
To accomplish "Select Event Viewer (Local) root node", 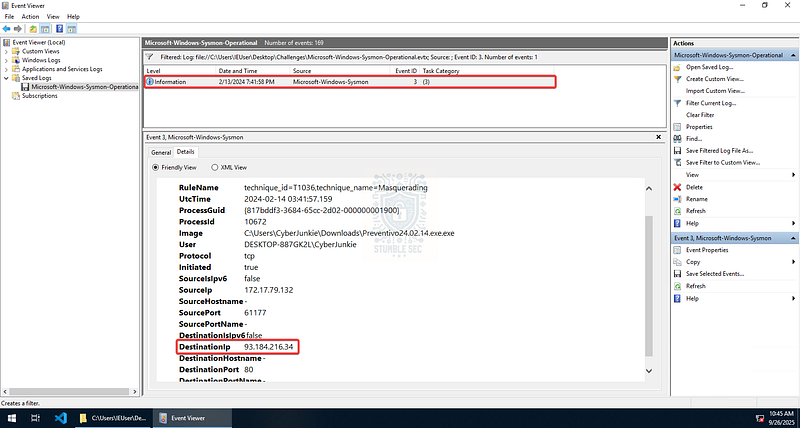I will [39, 43].
